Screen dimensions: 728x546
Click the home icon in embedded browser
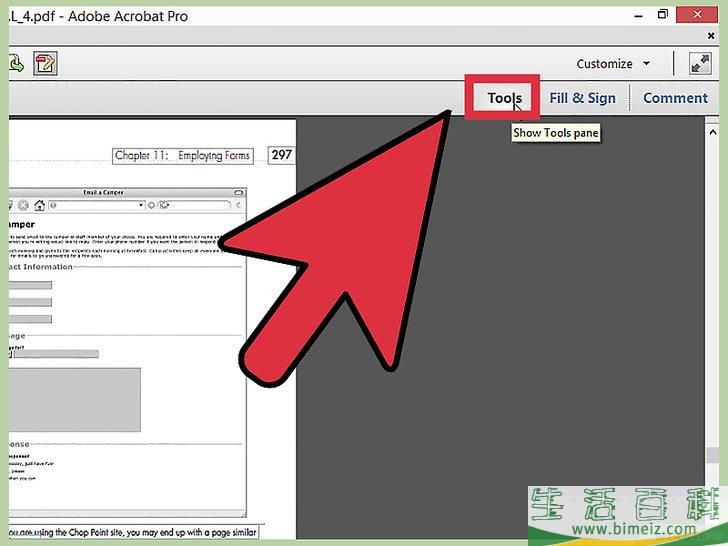[39, 205]
